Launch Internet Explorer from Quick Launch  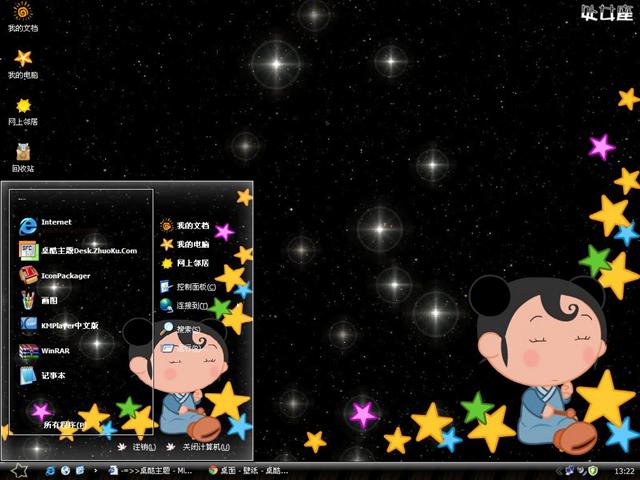tap(50, 471)
